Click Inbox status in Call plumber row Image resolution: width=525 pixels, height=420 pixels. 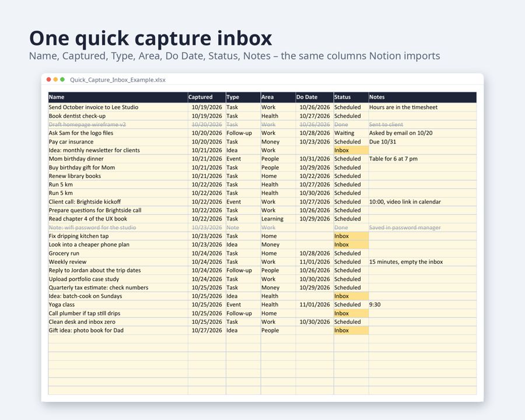351,313
